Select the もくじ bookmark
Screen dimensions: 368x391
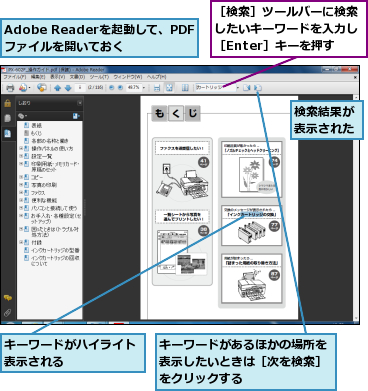coord(37,133)
